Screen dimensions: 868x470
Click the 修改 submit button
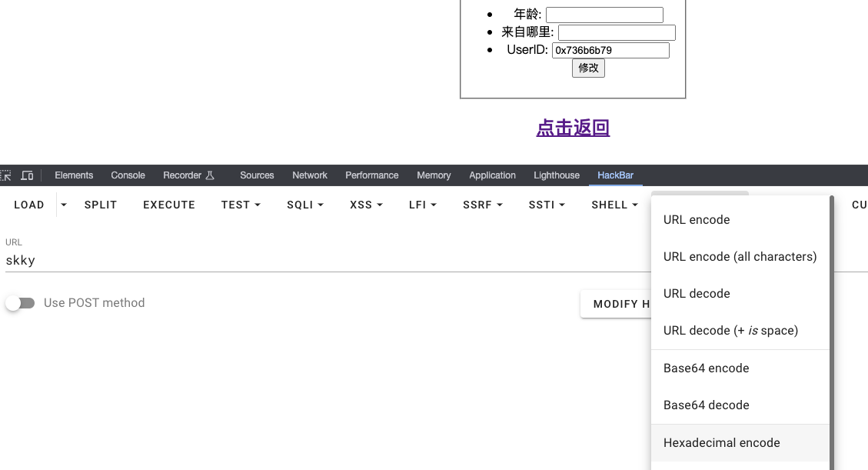[588, 68]
